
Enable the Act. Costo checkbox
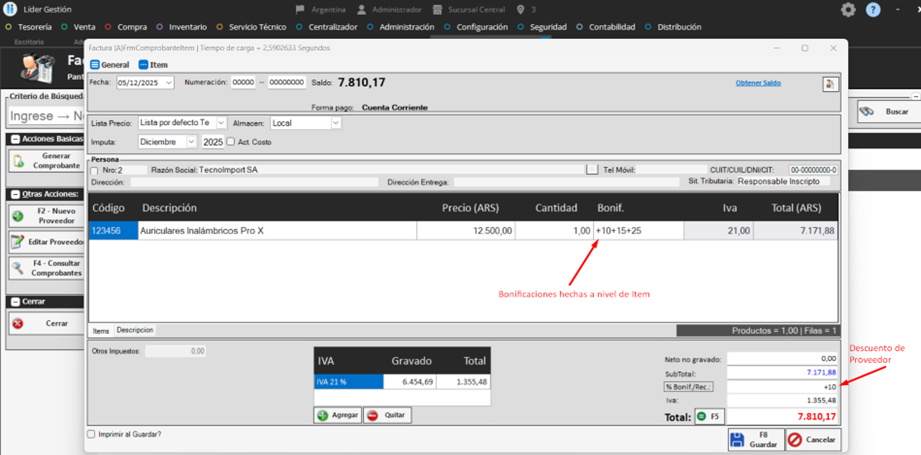231,142
